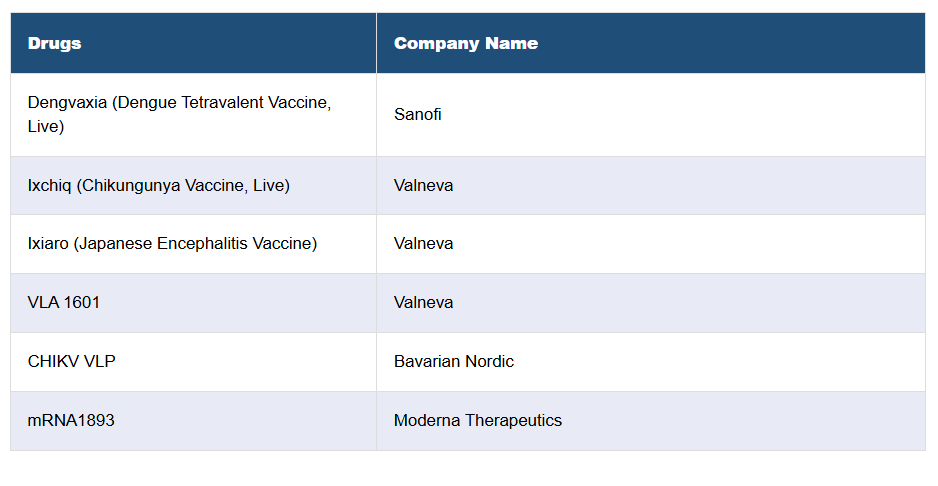
Task: Click the Drugs column header
Action: 55,43
